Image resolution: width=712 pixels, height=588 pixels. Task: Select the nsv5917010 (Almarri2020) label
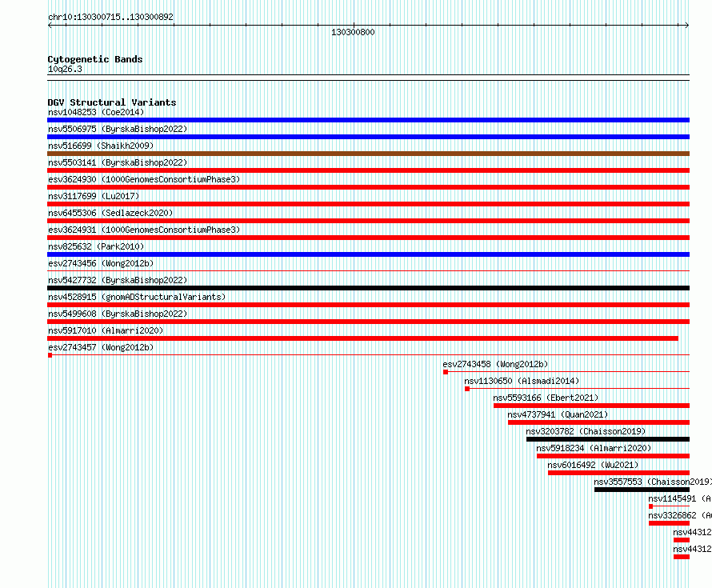point(106,330)
